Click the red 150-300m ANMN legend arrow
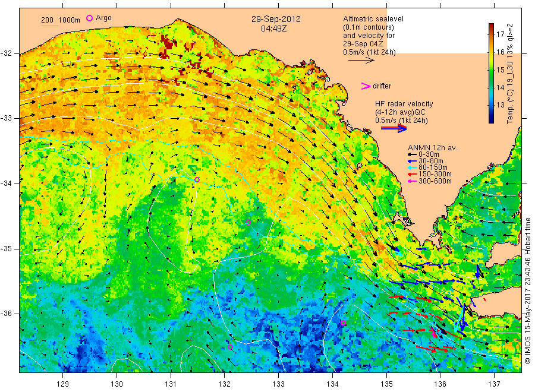 coord(412,174)
